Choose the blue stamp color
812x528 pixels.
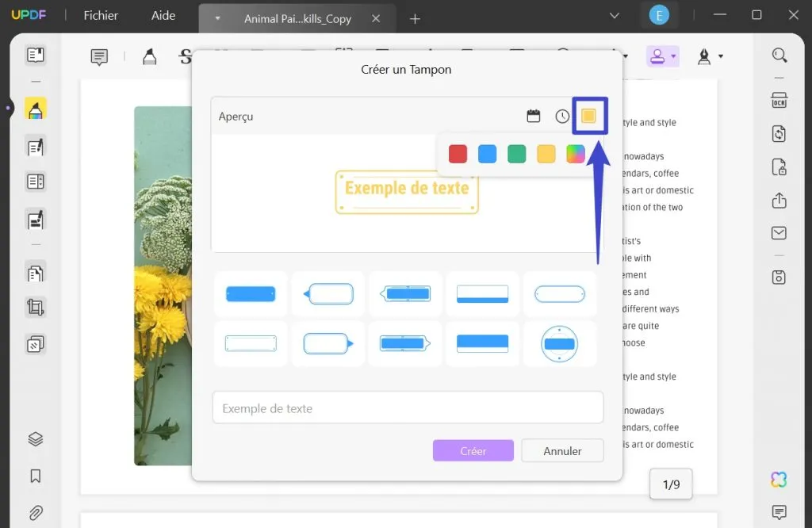click(x=488, y=154)
